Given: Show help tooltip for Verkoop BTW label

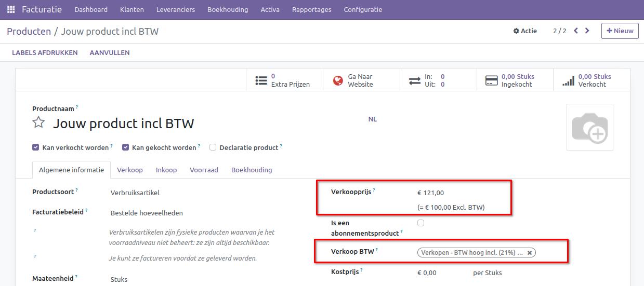Looking at the screenshot, I should point(377,250).
